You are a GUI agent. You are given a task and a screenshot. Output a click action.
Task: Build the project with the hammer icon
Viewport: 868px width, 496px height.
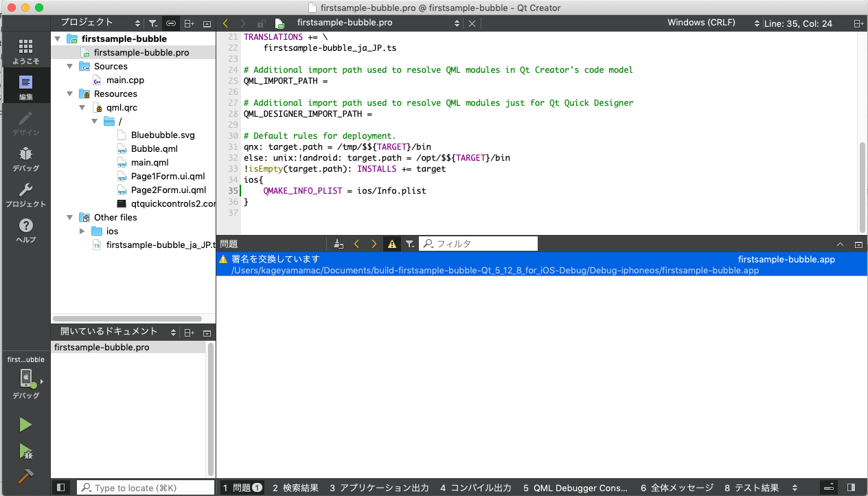pos(25,476)
